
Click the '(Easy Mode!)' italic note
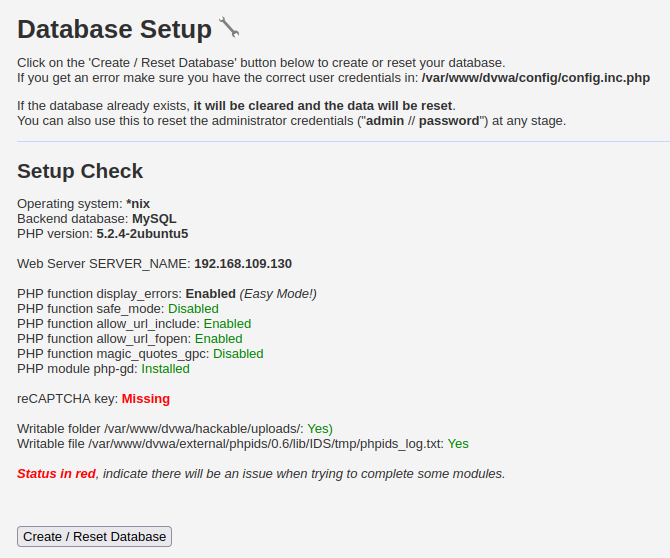tap(278, 294)
